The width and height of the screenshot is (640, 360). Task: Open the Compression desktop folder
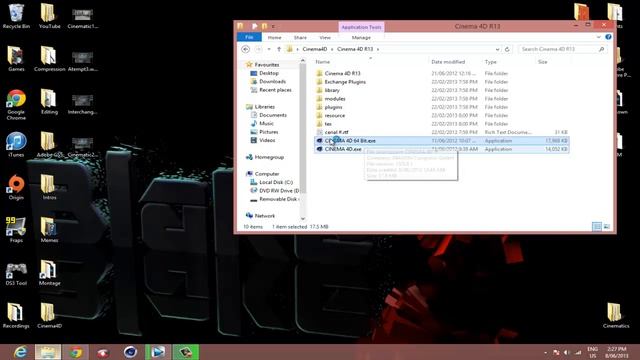click(x=49, y=59)
